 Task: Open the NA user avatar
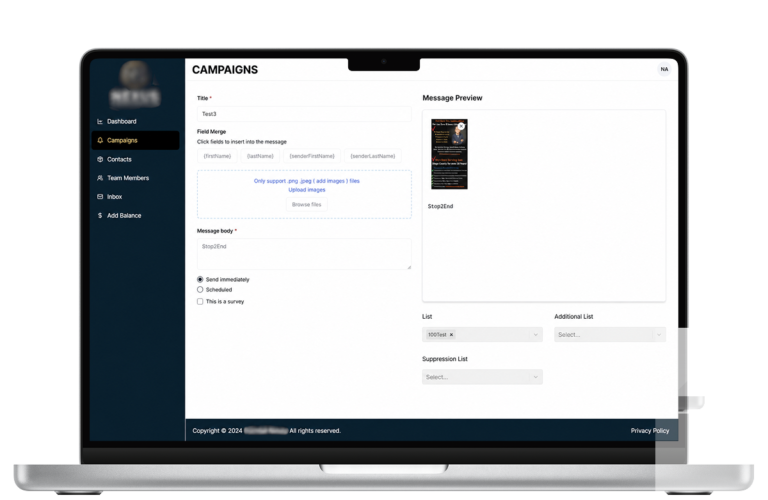664,69
